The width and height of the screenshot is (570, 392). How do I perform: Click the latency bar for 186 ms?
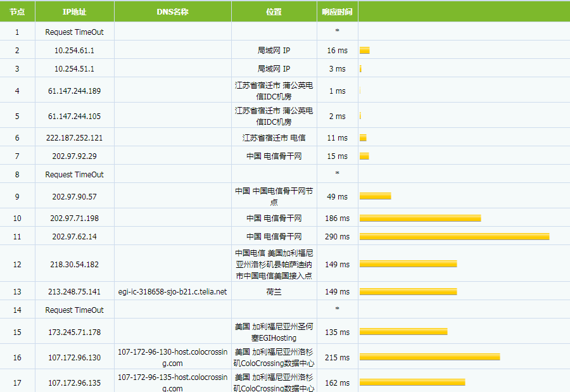(x=421, y=218)
